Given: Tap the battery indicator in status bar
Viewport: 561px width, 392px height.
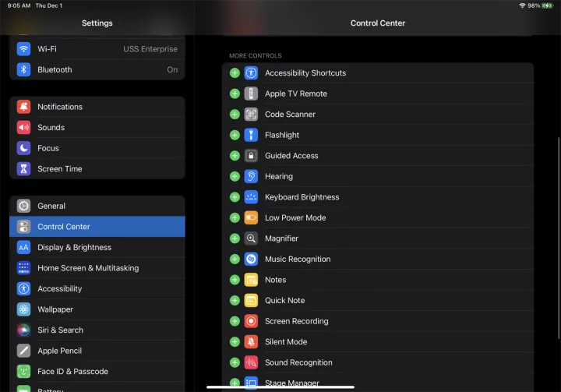Looking at the screenshot, I should point(548,5).
